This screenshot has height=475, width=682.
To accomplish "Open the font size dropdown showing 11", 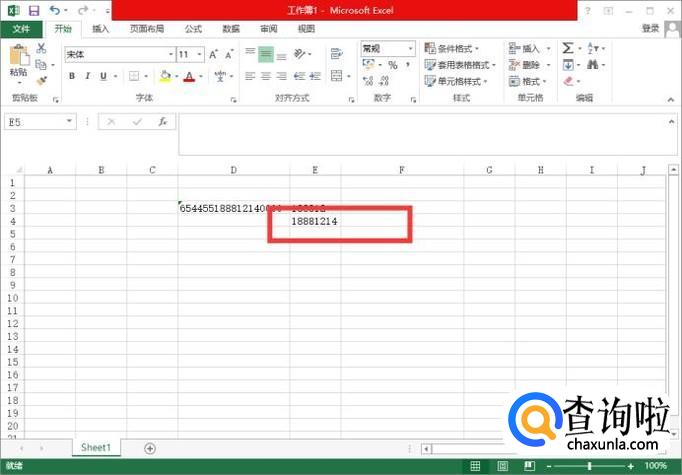I will 190,54.
